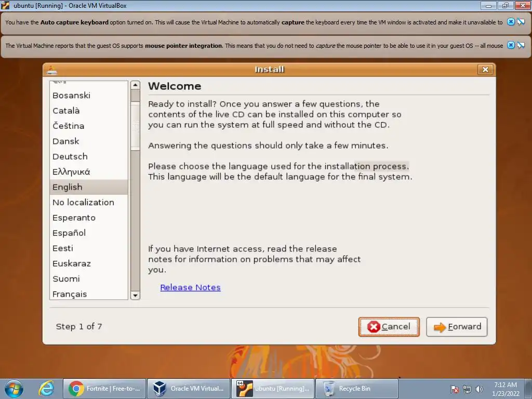Select the ubuntu [Running] taskbar item

pos(273,389)
